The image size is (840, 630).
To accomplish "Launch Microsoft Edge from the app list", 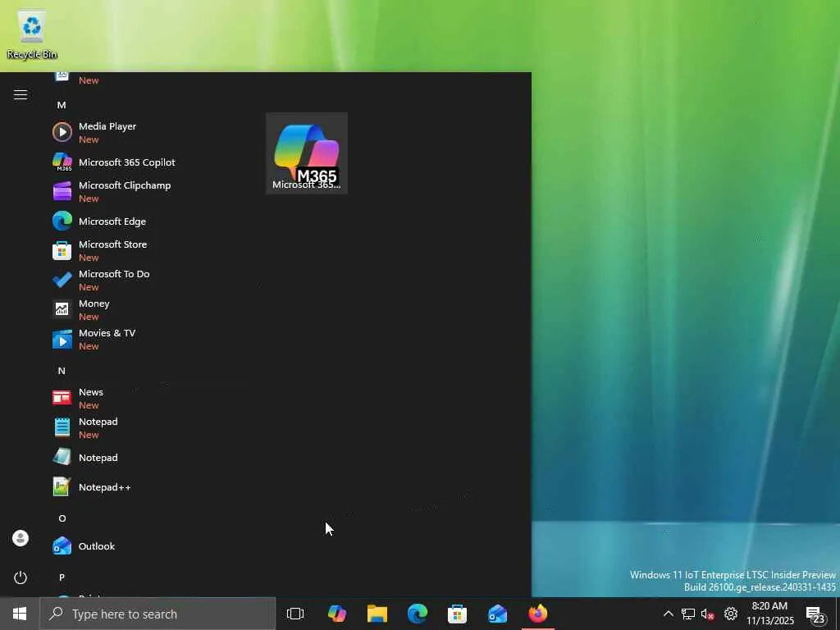I will 99,221.
